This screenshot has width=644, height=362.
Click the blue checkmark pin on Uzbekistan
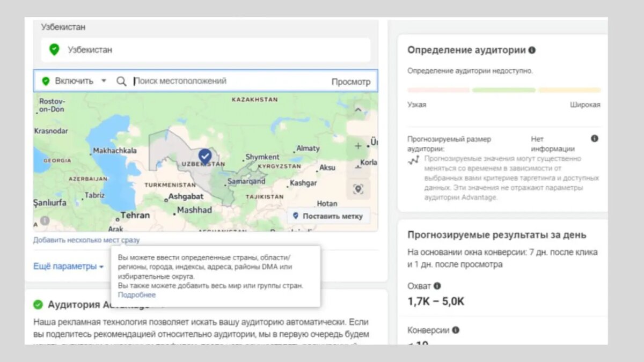pyautogui.click(x=204, y=156)
